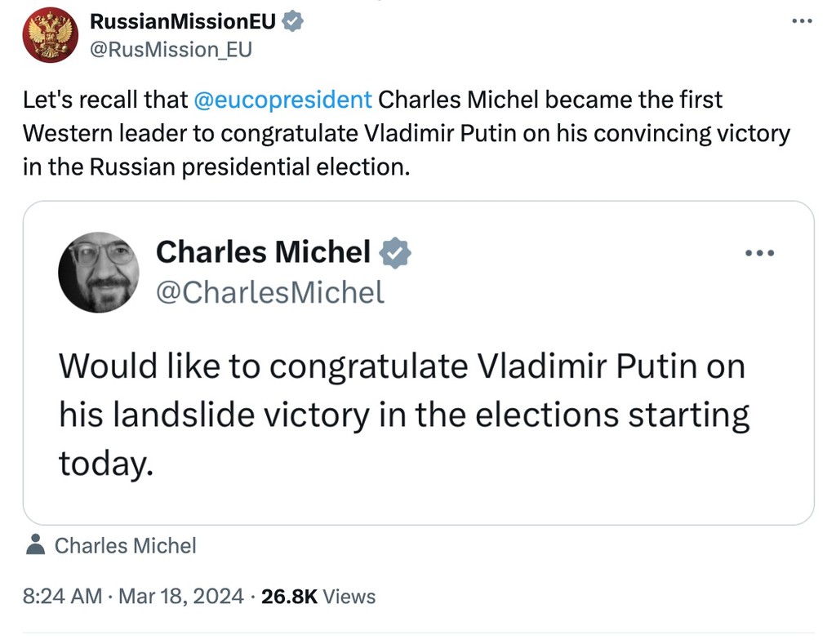
Task: Click the 8:24 AM timestamp
Action: coord(62,597)
